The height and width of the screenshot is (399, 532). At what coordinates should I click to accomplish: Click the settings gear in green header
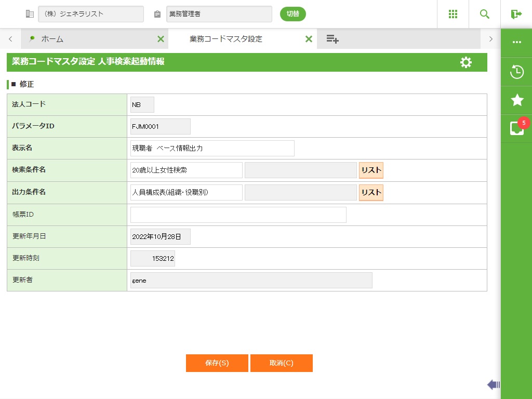click(466, 62)
